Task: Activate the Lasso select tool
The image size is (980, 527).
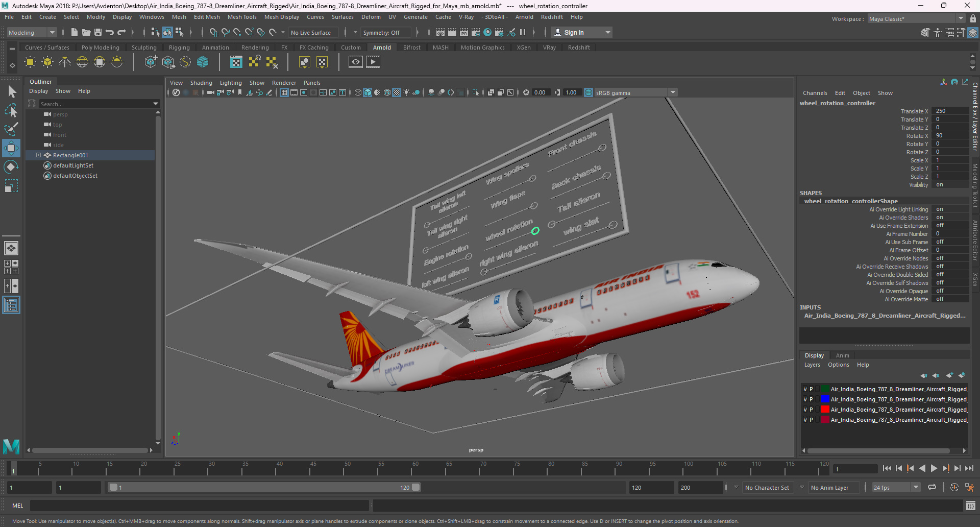Action: tap(11, 110)
